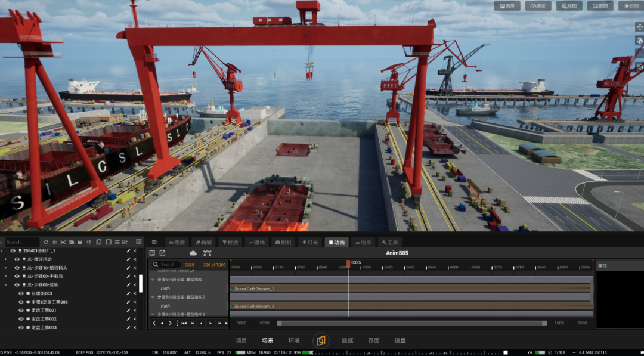
Task: Collapse the 步骤5分段运输-重型拖车2 track
Action: click(x=153, y=298)
